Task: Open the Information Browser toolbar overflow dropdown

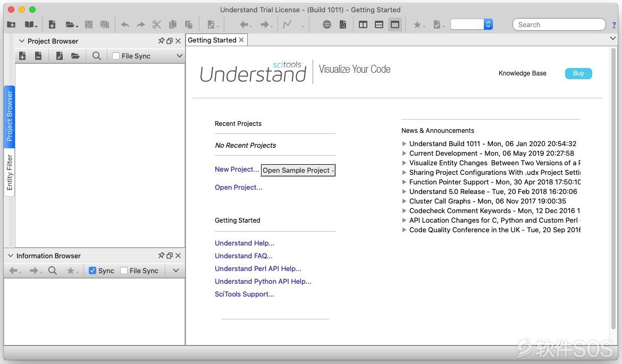Action: [x=176, y=270]
